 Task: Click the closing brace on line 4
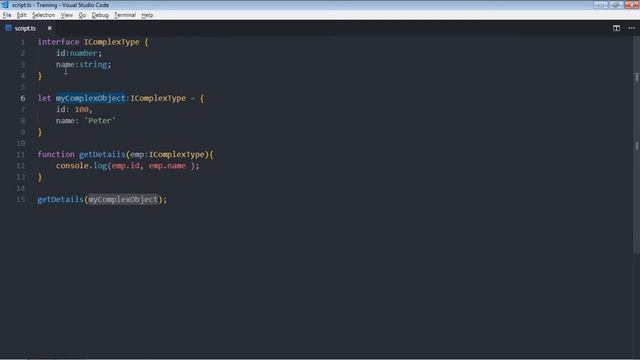click(40, 76)
